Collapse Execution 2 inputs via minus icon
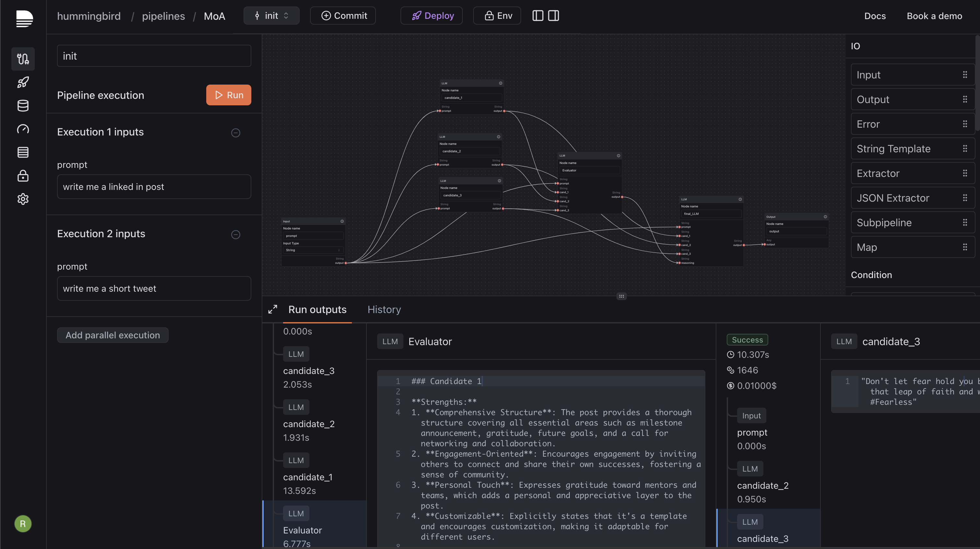This screenshot has height=549, width=980. point(235,234)
